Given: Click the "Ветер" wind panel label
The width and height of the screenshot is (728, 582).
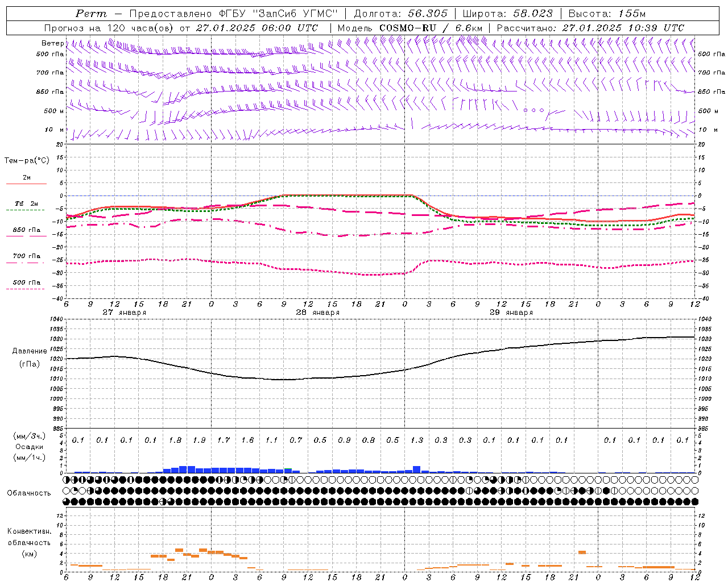Looking at the screenshot, I should [x=52, y=43].
